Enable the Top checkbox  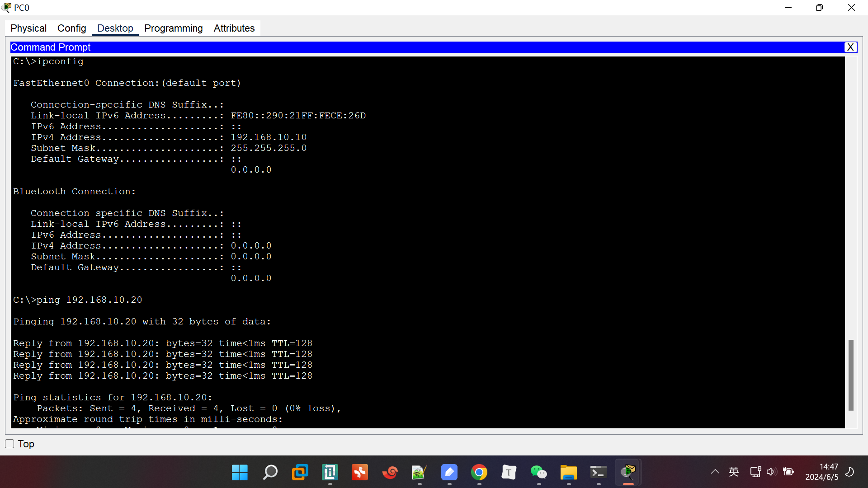click(9, 444)
